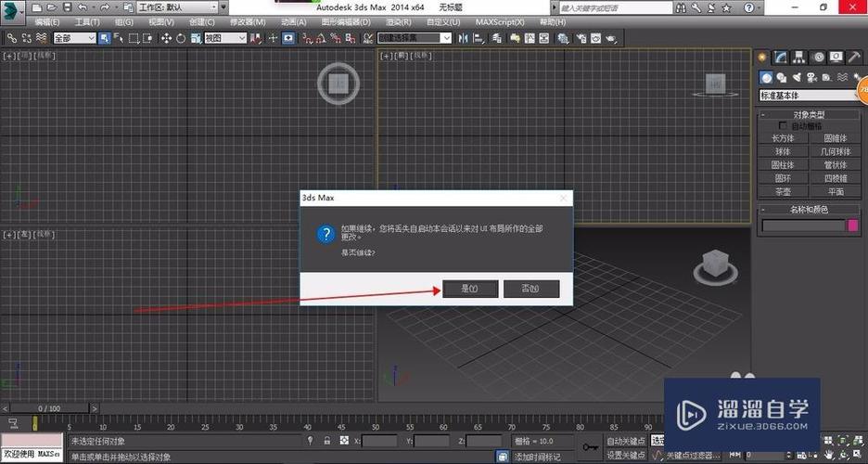This screenshot has width=868, height=464.
Task: Select the Geometry sphere category icon
Action: pos(766,78)
